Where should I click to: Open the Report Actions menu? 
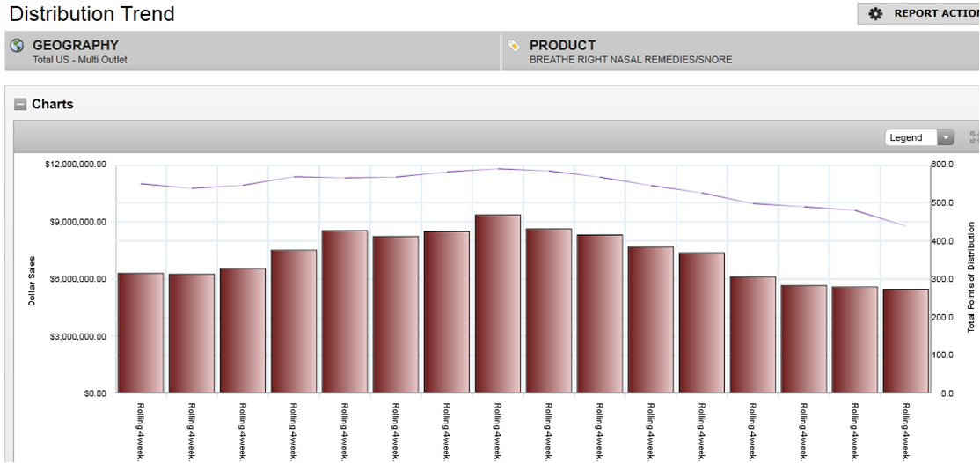tap(934, 14)
